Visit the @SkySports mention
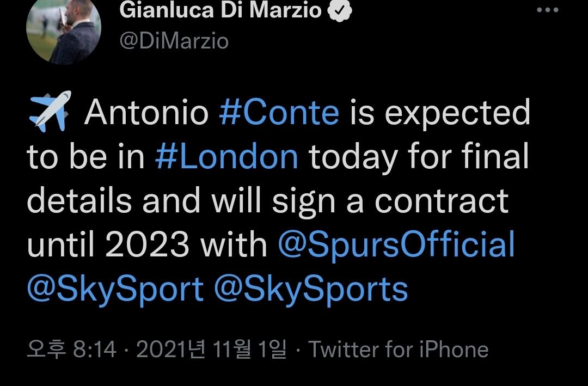This screenshot has width=588, height=386. click(311, 290)
